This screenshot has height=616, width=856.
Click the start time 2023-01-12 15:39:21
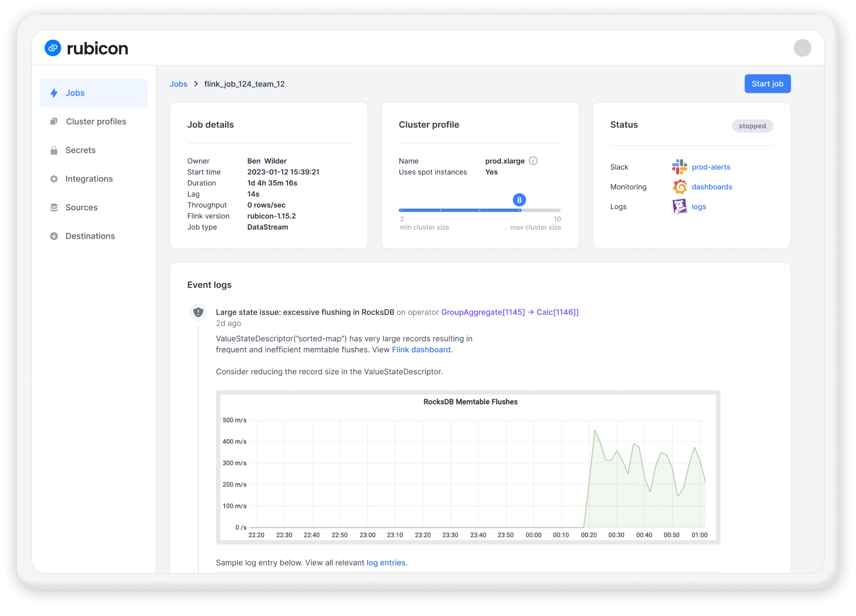283,172
